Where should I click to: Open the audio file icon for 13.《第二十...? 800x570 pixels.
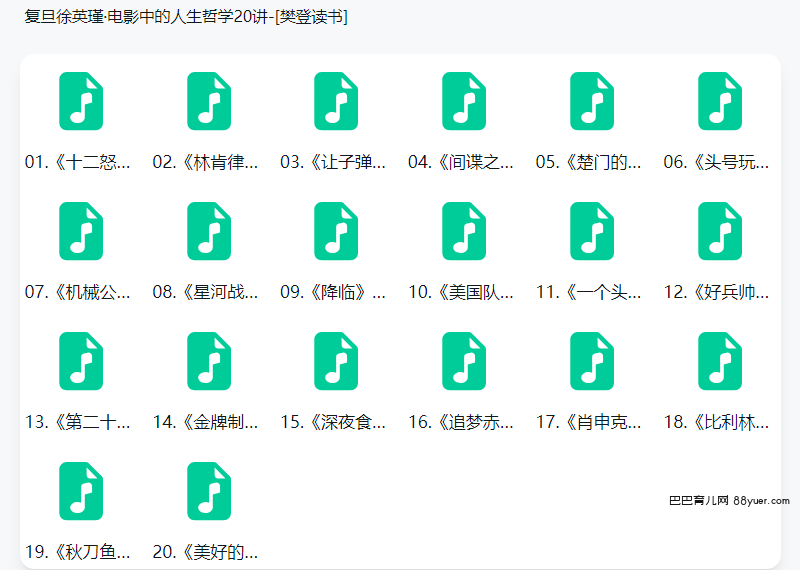[81, 361]
